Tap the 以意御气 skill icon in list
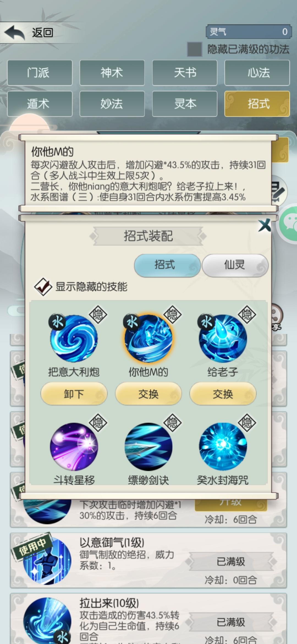Viewport: 297px width, 644px height. pyautogui.click(x=47, y=560)
